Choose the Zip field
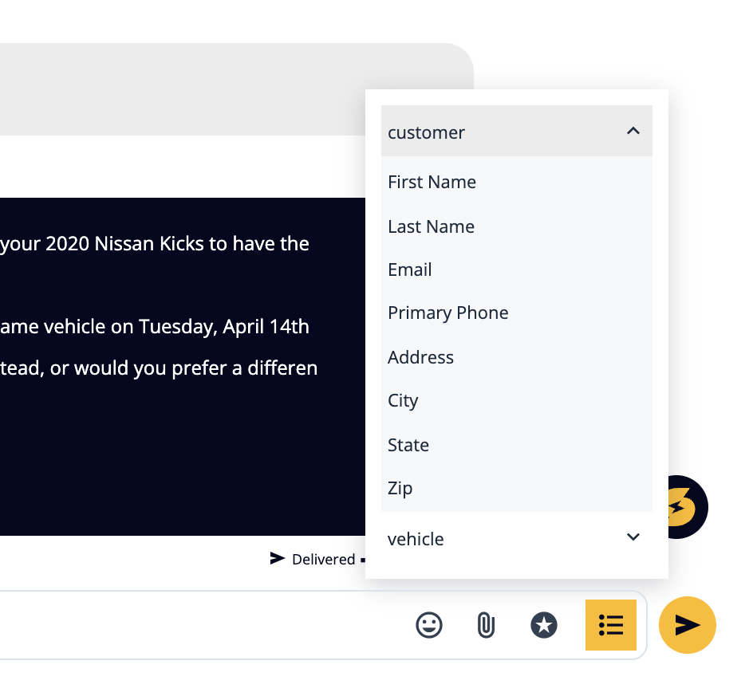 pyautogui.click(x=517, y=488)
